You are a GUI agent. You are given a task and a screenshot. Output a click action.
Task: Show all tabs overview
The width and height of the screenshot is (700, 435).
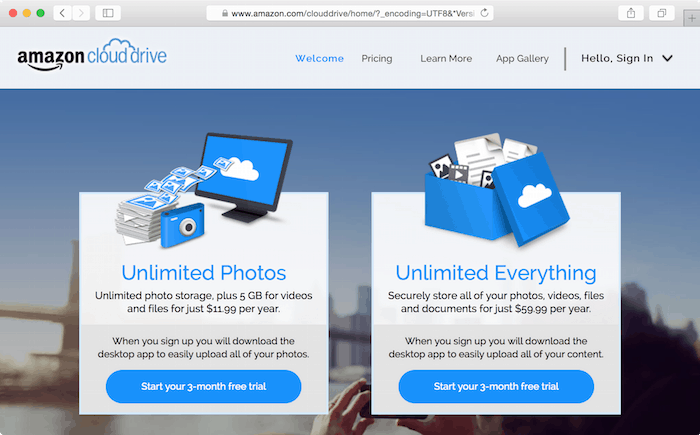coord(662,13)
